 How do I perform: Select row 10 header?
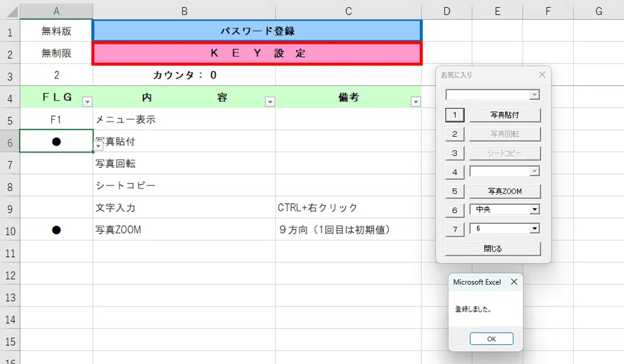(10, 231)
